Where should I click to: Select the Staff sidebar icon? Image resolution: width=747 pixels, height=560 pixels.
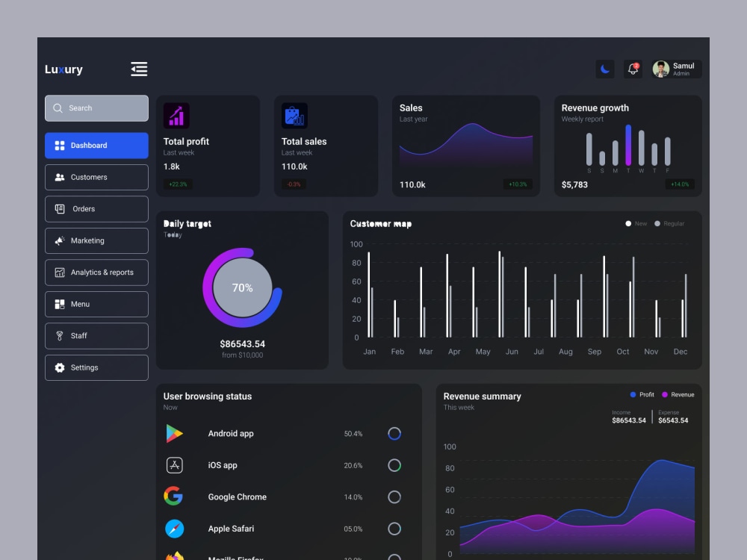pos(59,336)
